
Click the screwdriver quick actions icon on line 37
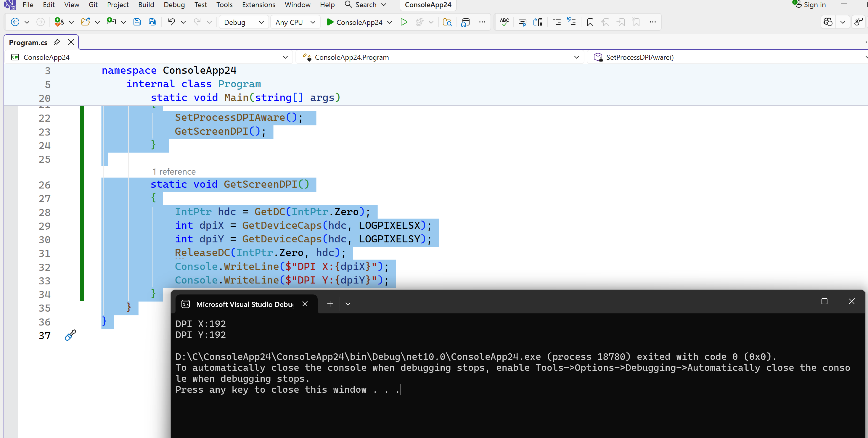pyautogui.click(x=70, y=335)
